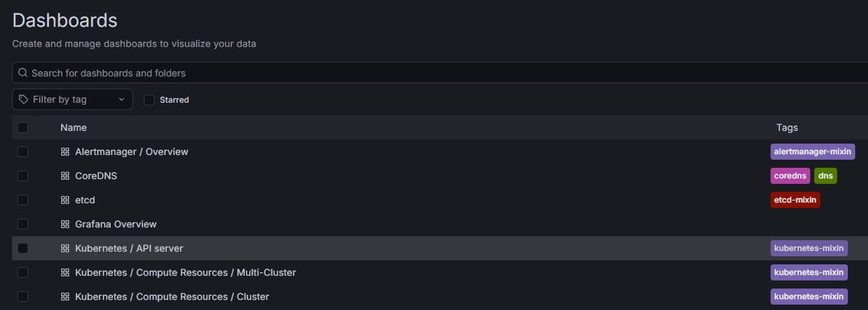868x310 pixels.
Task: Open the Grafana Overview dashboard link
Action: coord(116,224)
